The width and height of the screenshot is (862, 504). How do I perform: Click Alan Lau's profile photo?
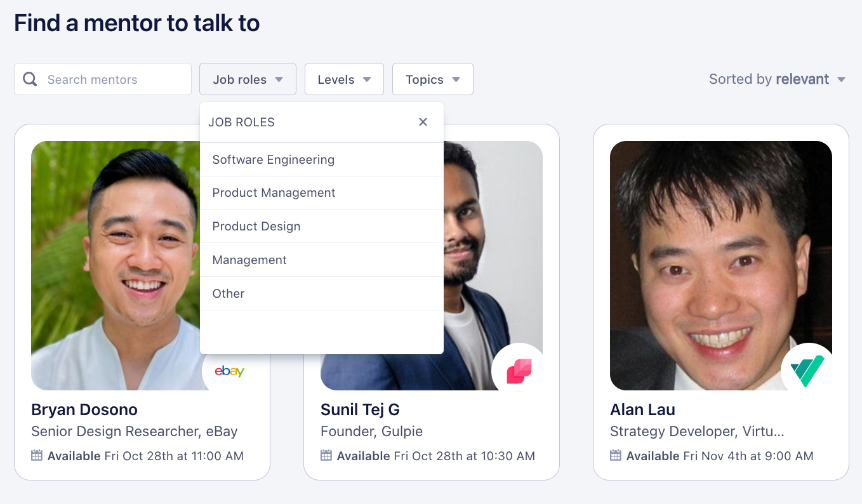[x=720, y=265]
